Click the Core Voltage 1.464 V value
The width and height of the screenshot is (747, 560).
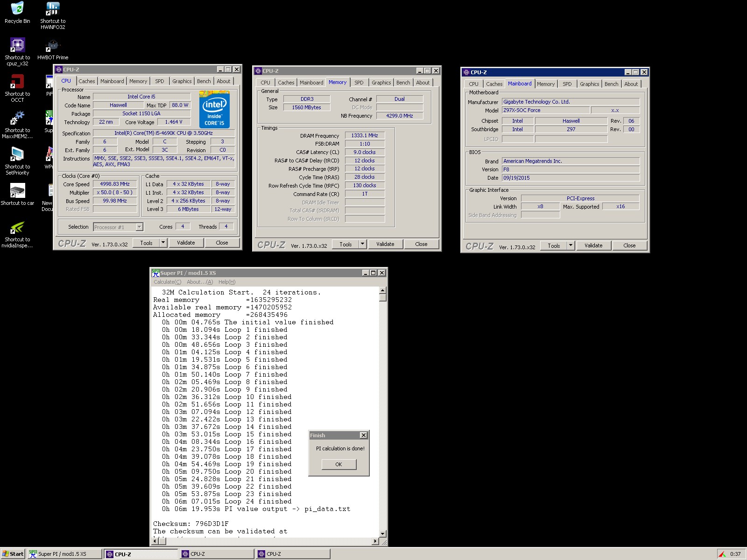click(174, 122)
